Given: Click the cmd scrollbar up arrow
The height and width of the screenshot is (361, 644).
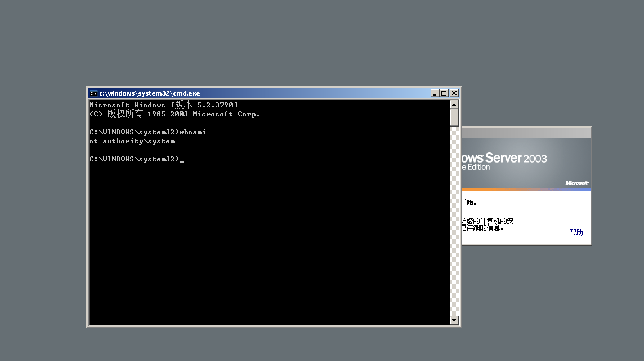Looking at the screenshot, I should click(x=454, y=105).
